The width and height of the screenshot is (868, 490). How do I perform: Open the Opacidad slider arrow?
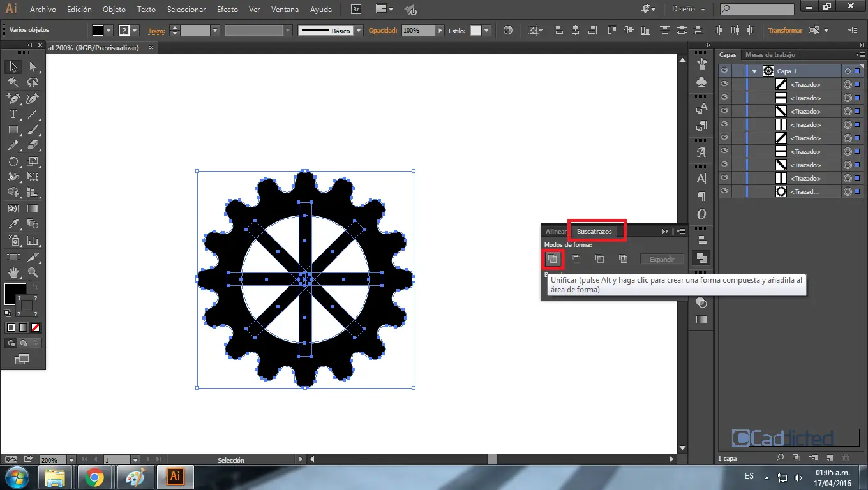(440, 30)
